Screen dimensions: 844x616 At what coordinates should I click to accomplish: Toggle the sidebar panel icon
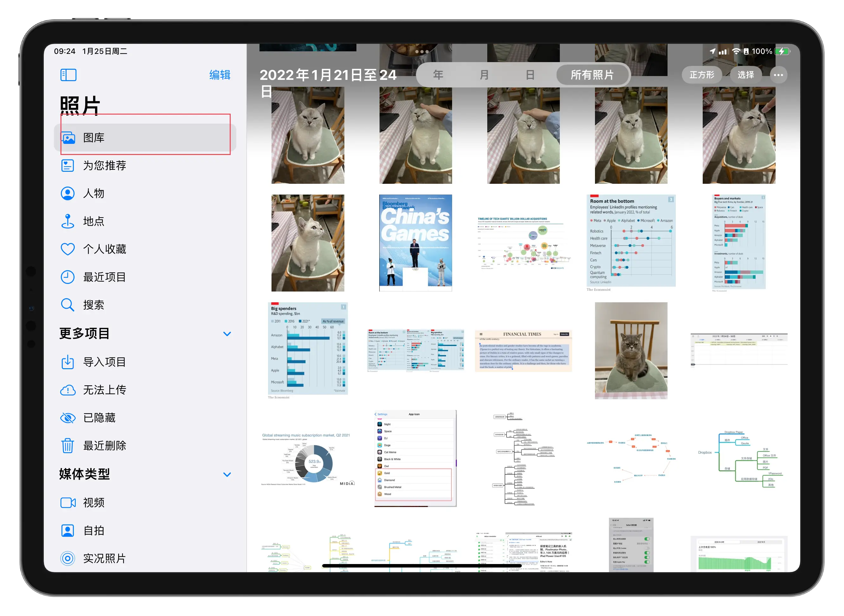click(x=69, y=75)
